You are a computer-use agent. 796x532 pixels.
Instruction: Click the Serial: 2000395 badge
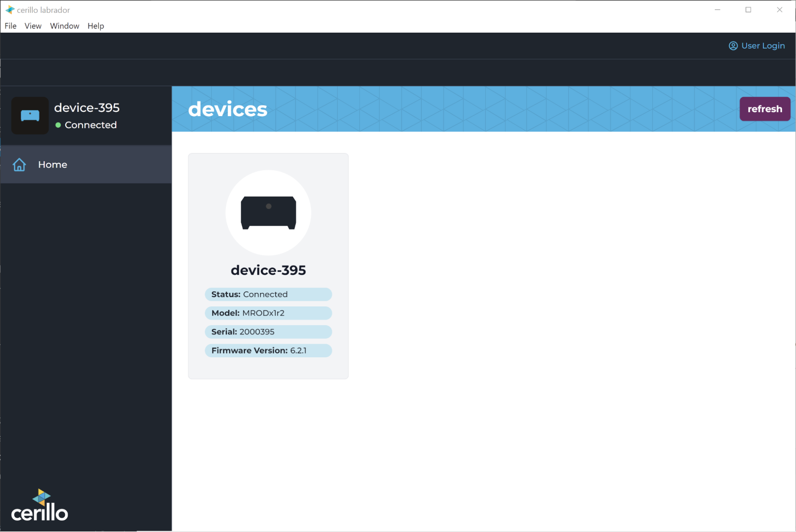[268, 332]
